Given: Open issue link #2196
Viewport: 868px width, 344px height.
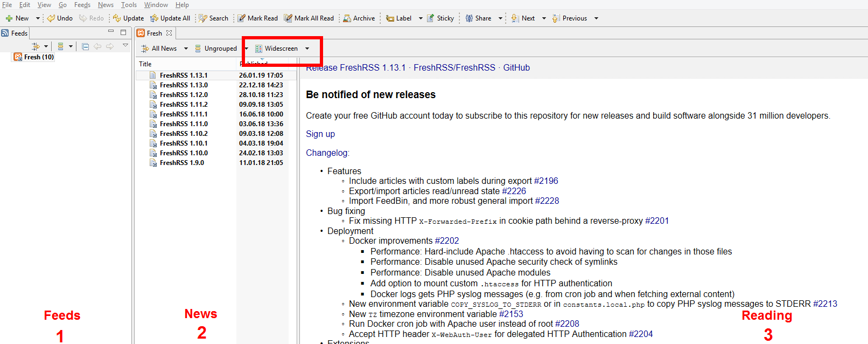Looking at the screenshot, I should click(x=546, y=181).
